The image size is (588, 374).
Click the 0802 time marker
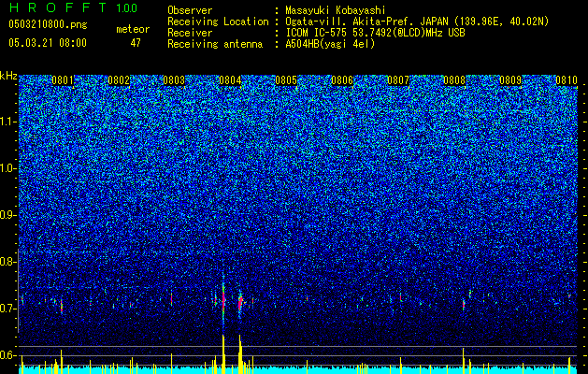119,80
